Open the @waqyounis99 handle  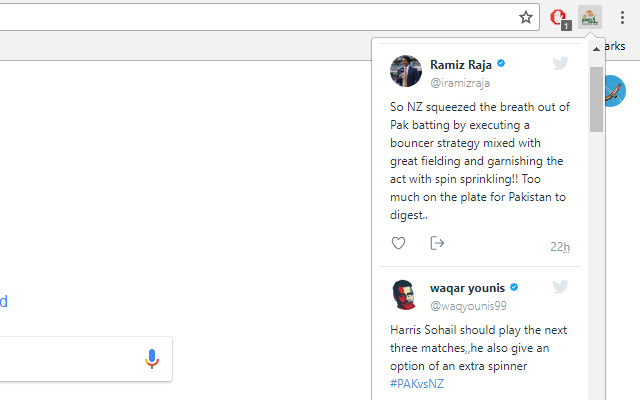pos(468,305)
